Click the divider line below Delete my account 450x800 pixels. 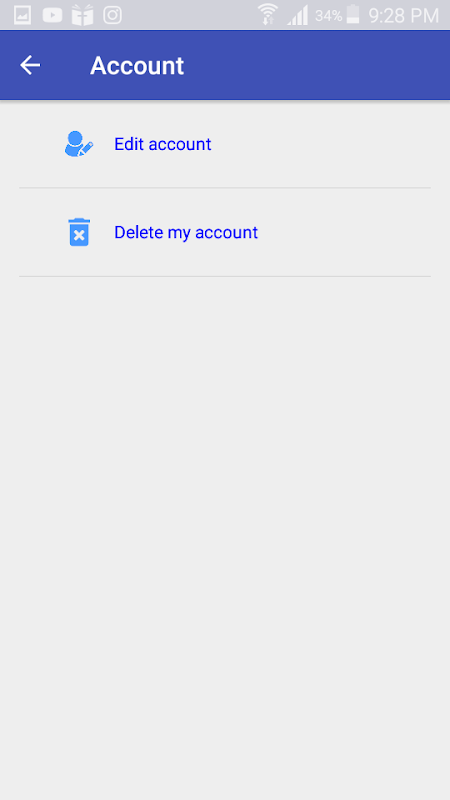(x=225, y=277)
